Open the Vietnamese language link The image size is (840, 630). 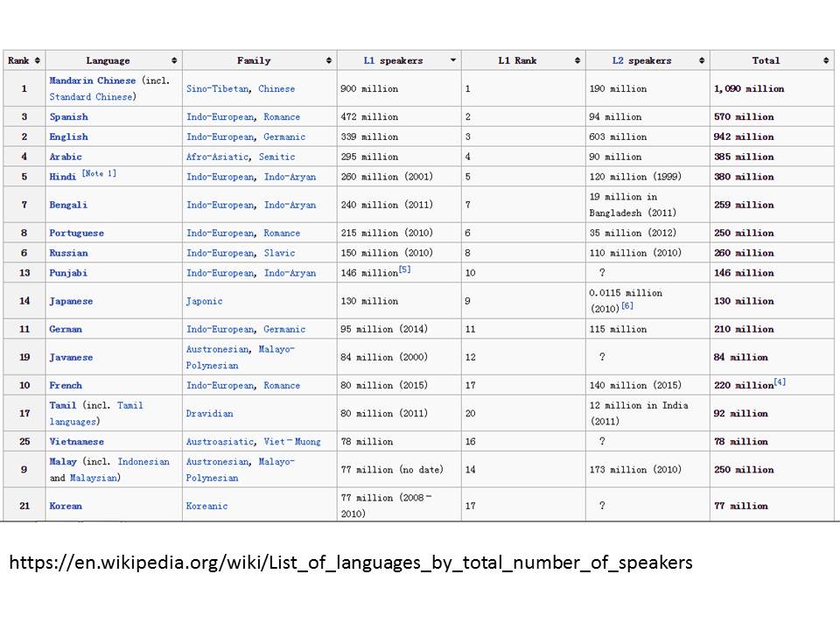point(76,442)
